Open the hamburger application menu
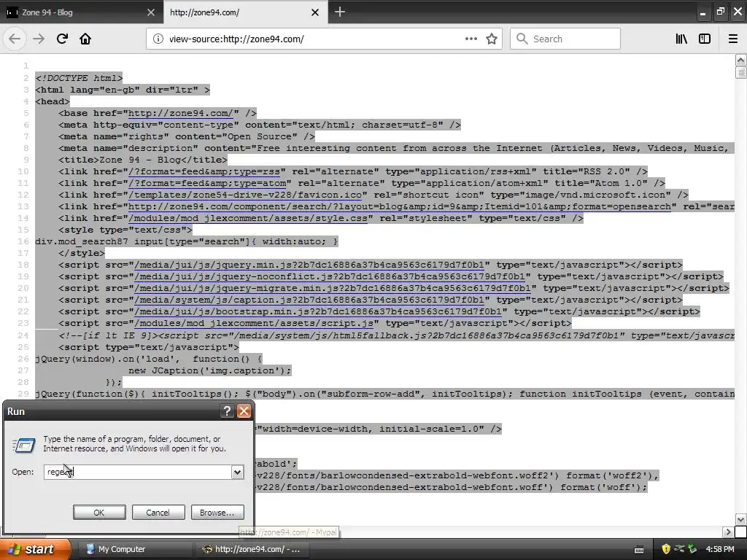The image size is (747, 560). pyautogui.click(x=733, y=39)
